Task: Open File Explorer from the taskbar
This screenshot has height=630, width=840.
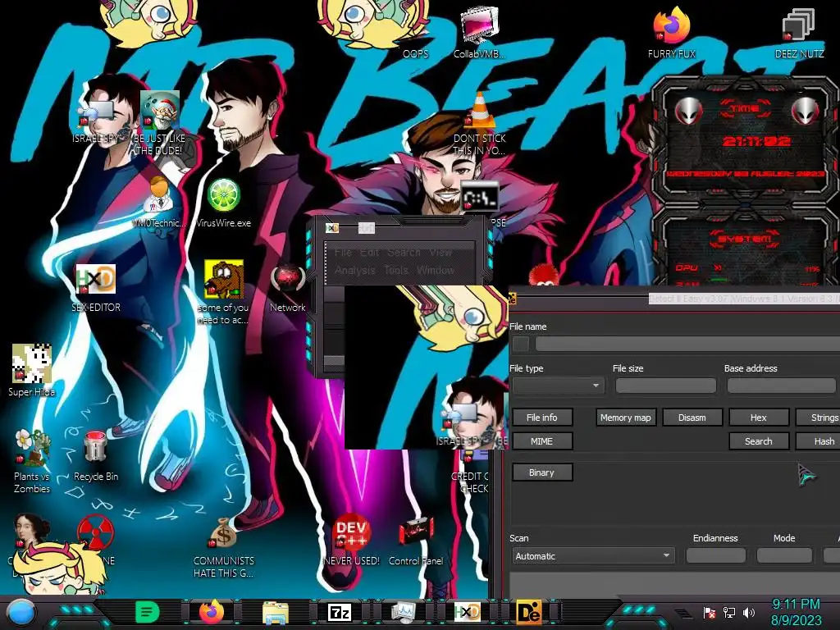Action: coord(276,612)
